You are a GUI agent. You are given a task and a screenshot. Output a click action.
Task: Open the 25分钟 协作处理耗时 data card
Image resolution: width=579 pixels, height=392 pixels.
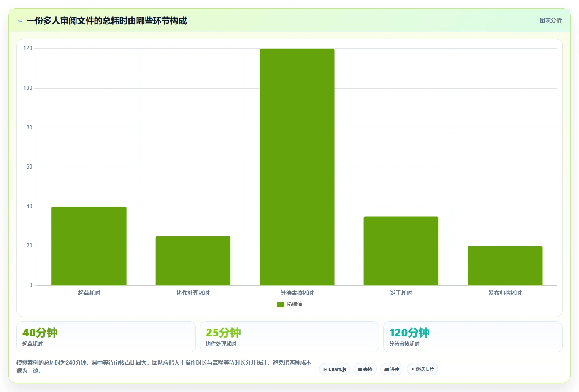coord(289,337)
